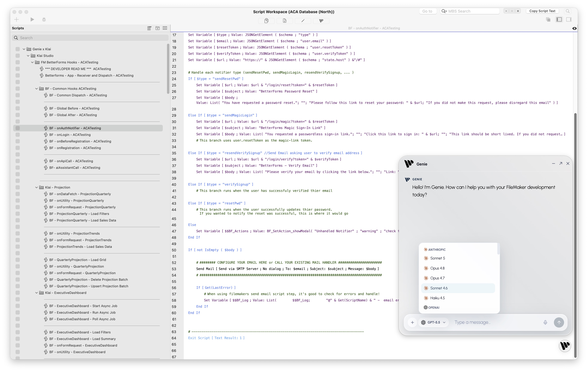Toggle the eye visibility icon in script header
The width and height of the screenshot is (588, 372).
(x=574, y=28)
